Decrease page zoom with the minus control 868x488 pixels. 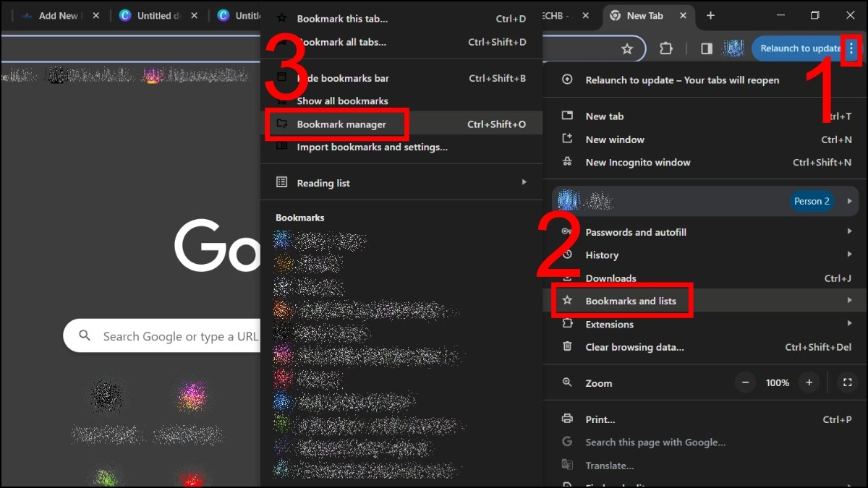tap(745, 382)
